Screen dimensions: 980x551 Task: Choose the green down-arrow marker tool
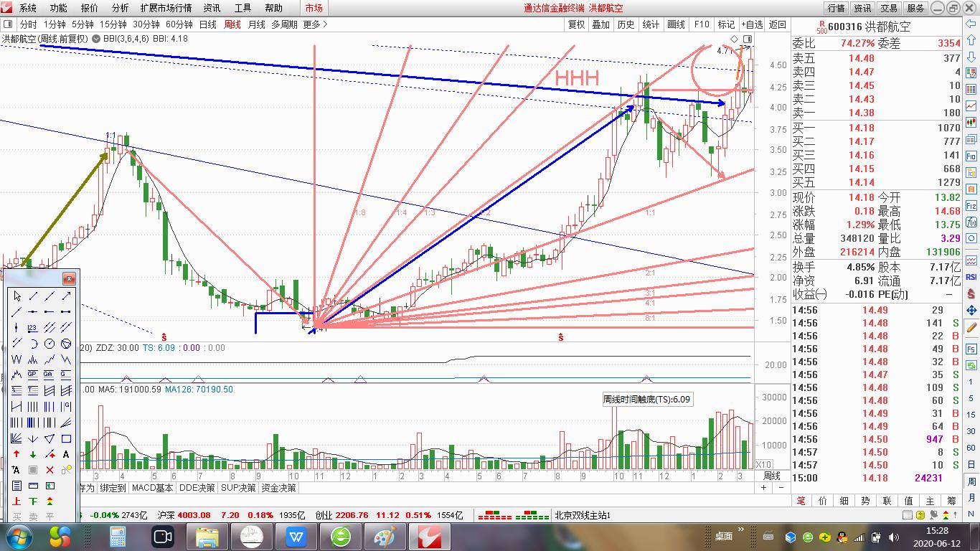click(33, 454)
